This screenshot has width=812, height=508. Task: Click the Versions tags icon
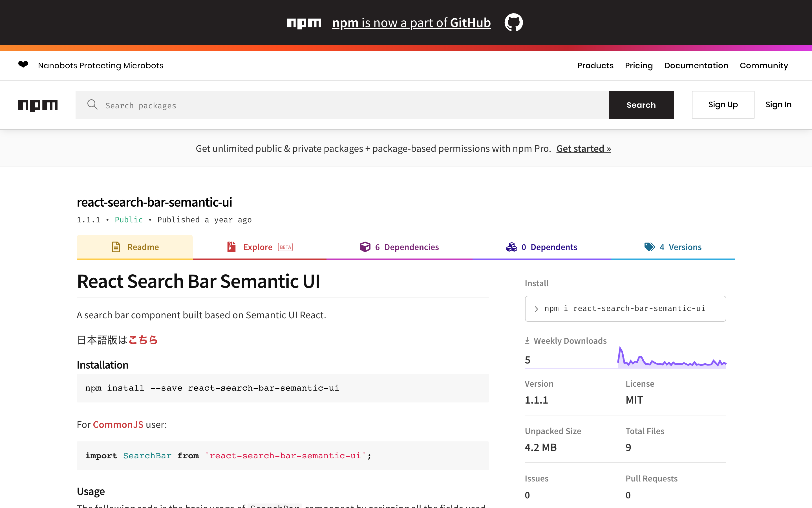tap(650, 247)
